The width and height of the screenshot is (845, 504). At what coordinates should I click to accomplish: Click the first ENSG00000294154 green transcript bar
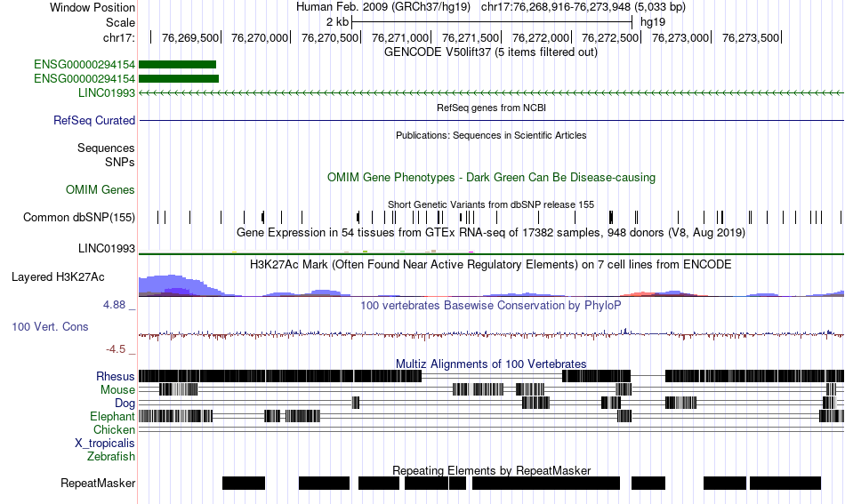(177, 65)
